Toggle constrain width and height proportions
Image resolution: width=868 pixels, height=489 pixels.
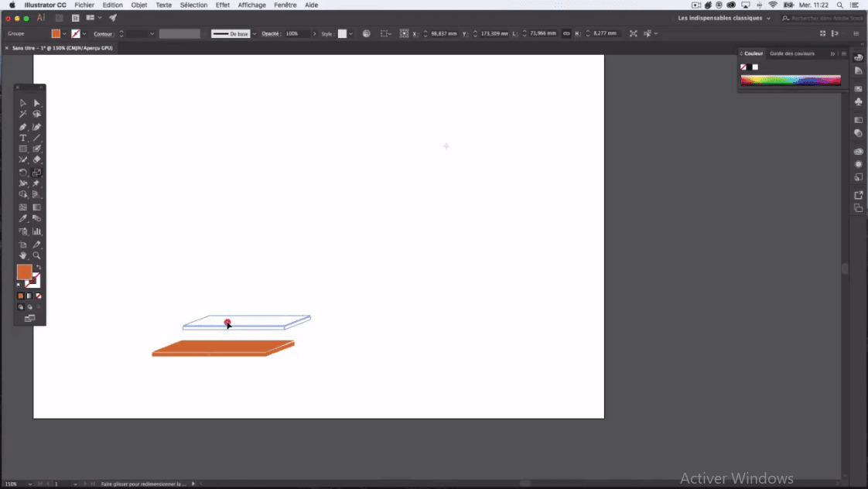[x=566, y=34]
